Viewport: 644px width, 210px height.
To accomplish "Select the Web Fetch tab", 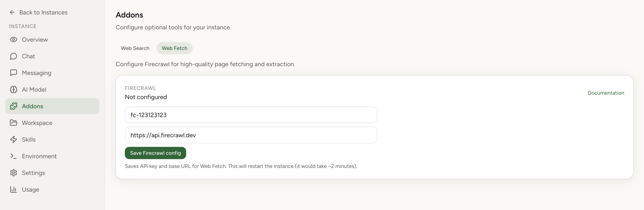I will (174, 48).
